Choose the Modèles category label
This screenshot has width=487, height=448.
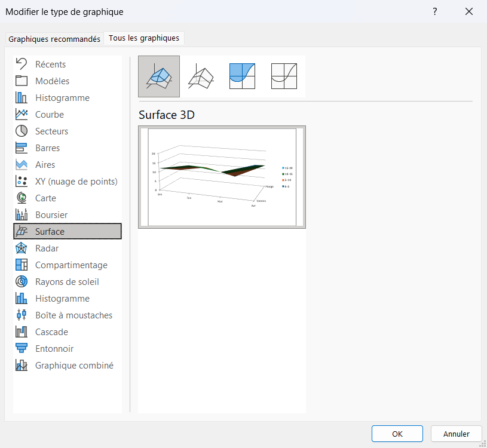pyautogui.click(x=52, y=81)
